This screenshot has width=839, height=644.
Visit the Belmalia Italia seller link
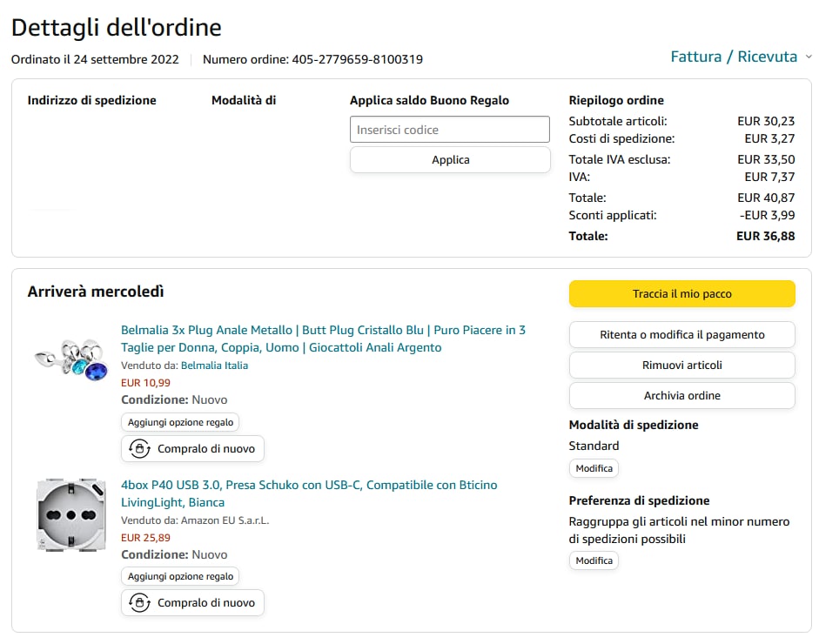click(x=214, y=366)
